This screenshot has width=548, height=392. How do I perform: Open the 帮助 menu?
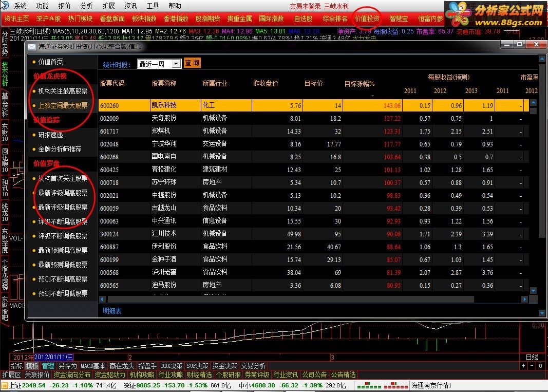175,6
